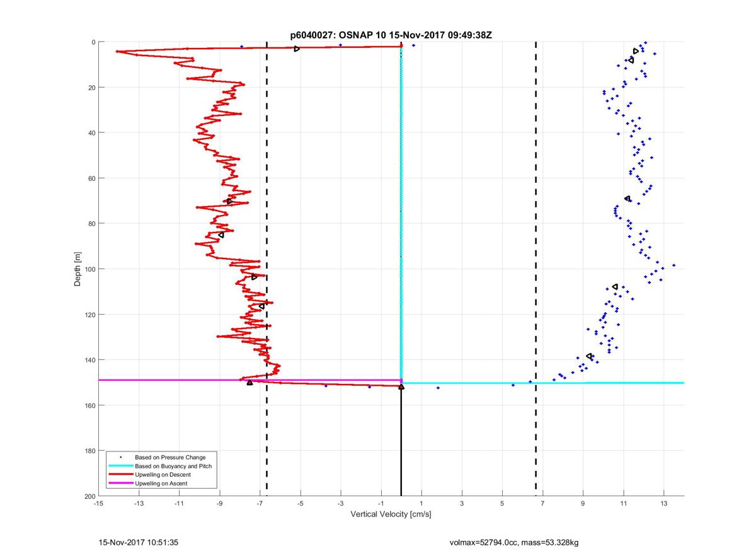756x558 pixels.
Task: Click legend entry "Upwelling on Descent"
Action: pos(163,474)
